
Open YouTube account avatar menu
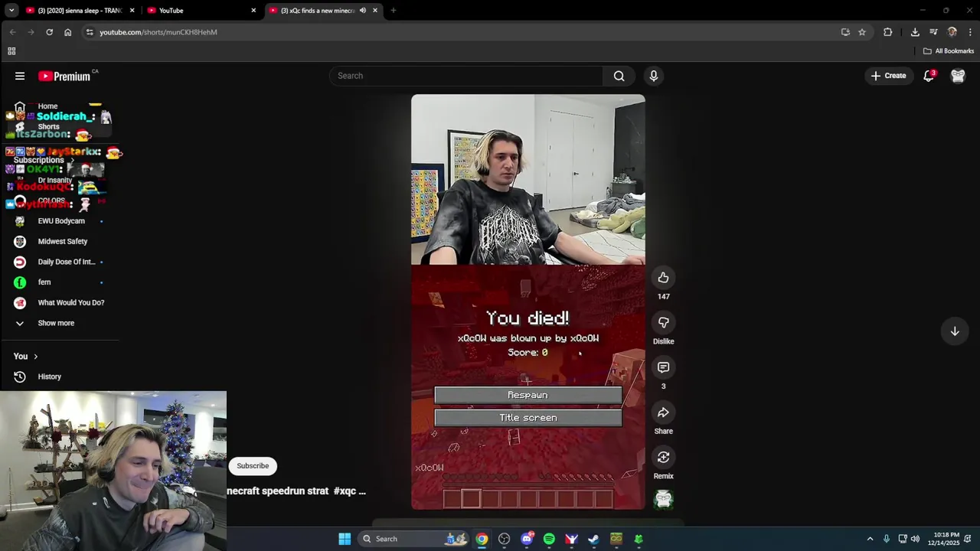click(958, 76)
